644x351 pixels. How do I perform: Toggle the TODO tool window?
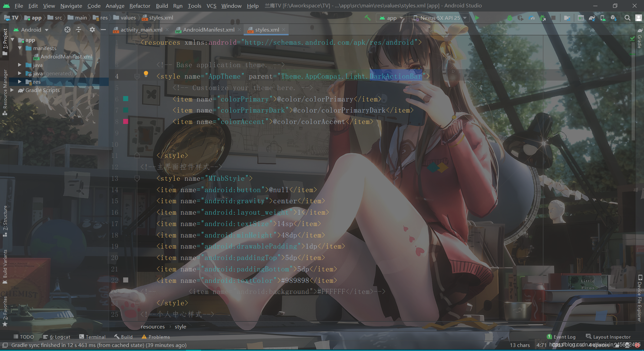tap(23, 337)
